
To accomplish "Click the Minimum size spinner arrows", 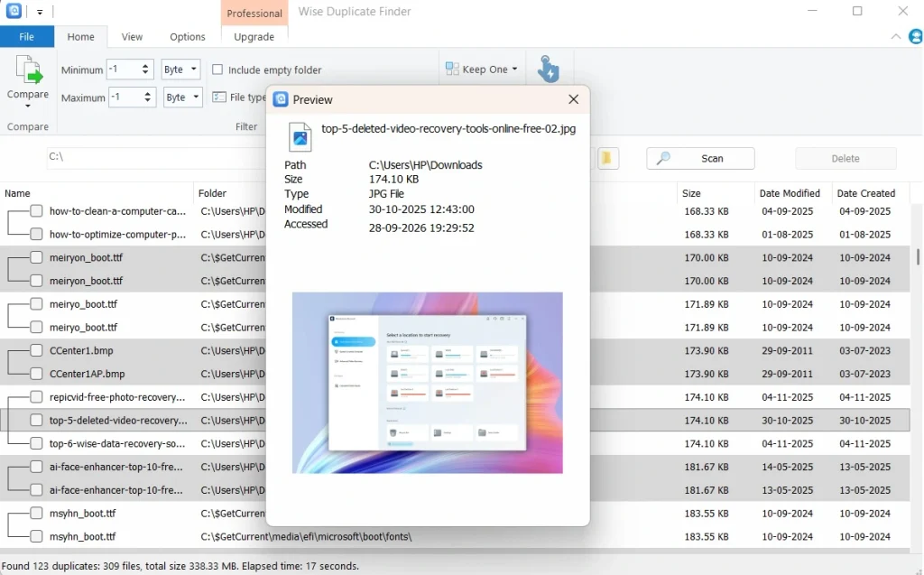I will pos(145,69).
